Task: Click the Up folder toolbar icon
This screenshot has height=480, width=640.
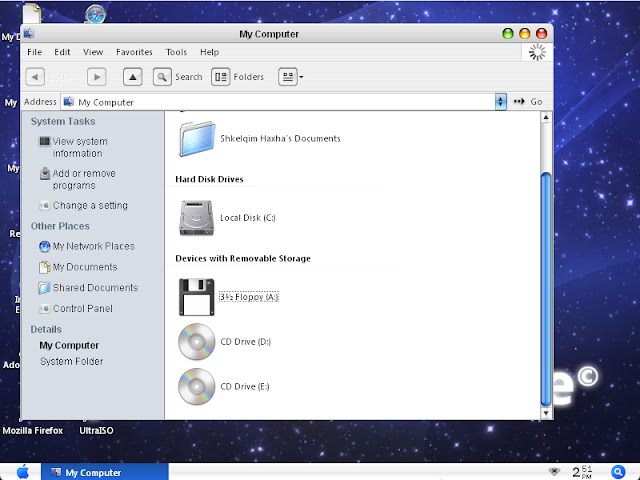Action: 132,76
